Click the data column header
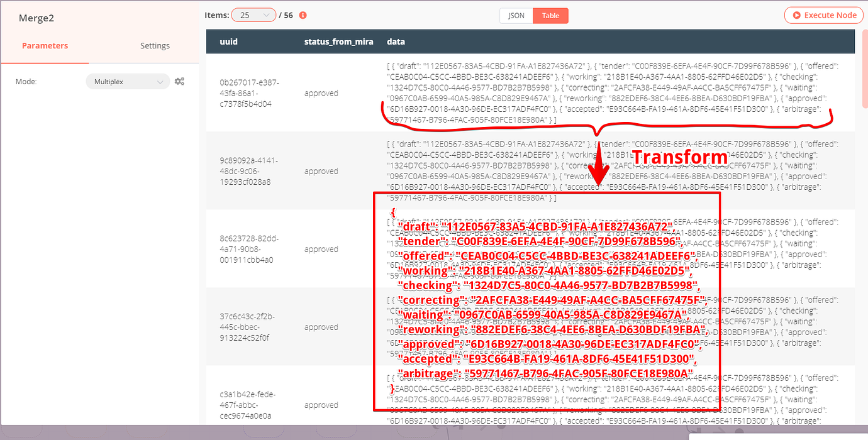 [396, 41]
